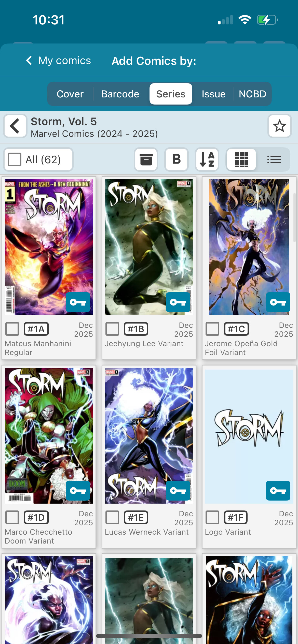Screen dimensions: 298x644
Task: Tap the bold B filter icon
Action: [177, 159]
